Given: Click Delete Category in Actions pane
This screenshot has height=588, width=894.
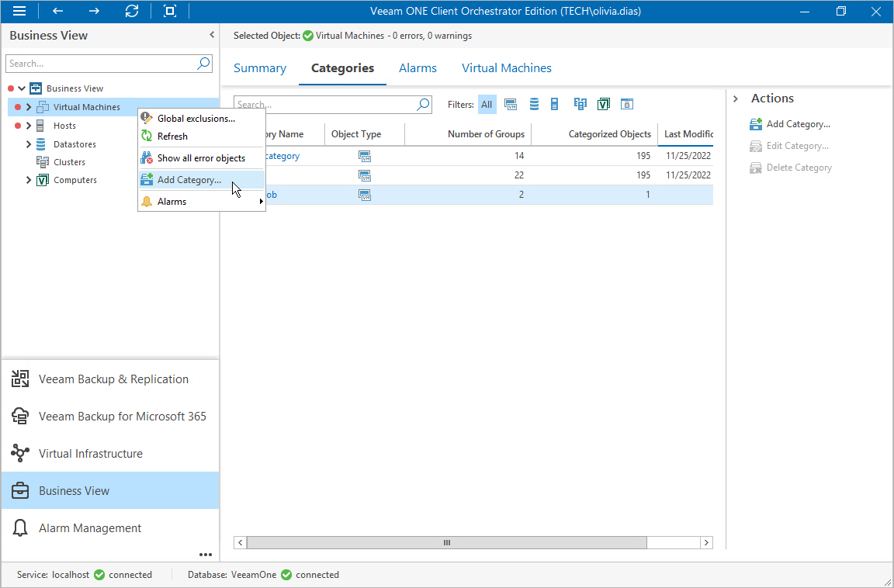Looking at the screenshot, I should (x=790, y=168).
